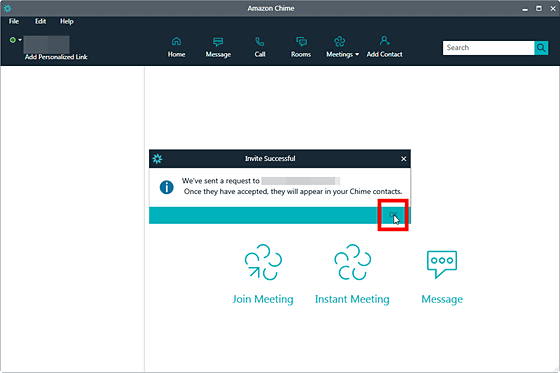Open the green availability status dropdown
This screenshot has height=373, width=560.
pos(15,40)
